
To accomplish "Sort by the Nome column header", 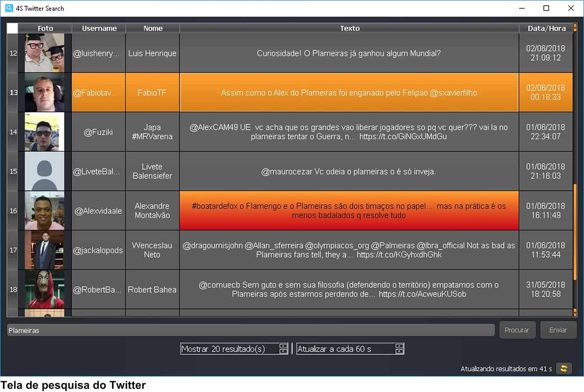I will coord(153,28).
